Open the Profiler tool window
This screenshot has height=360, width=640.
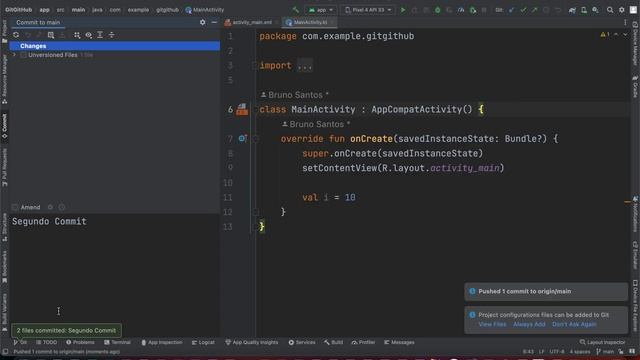(363, 342)
